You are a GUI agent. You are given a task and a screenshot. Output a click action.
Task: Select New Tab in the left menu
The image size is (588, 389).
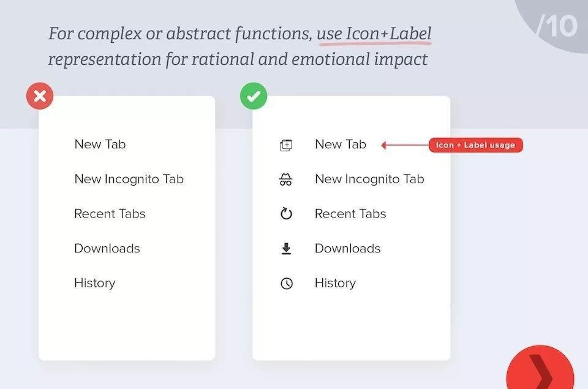100,145
